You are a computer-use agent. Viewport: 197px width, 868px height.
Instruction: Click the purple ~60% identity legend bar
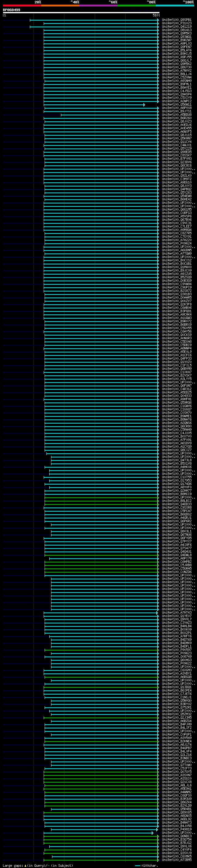pyautogui.click(x=99, y=6)
